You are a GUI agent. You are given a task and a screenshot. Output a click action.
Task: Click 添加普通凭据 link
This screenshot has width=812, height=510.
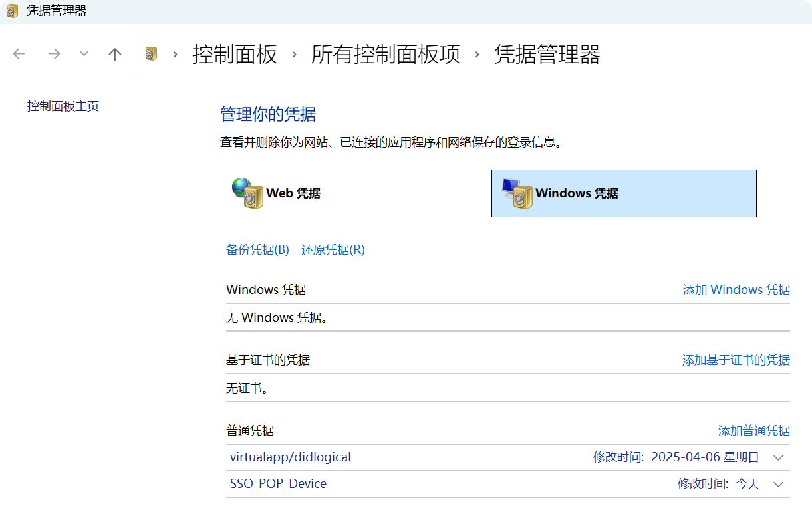click(x=754, y=430)
